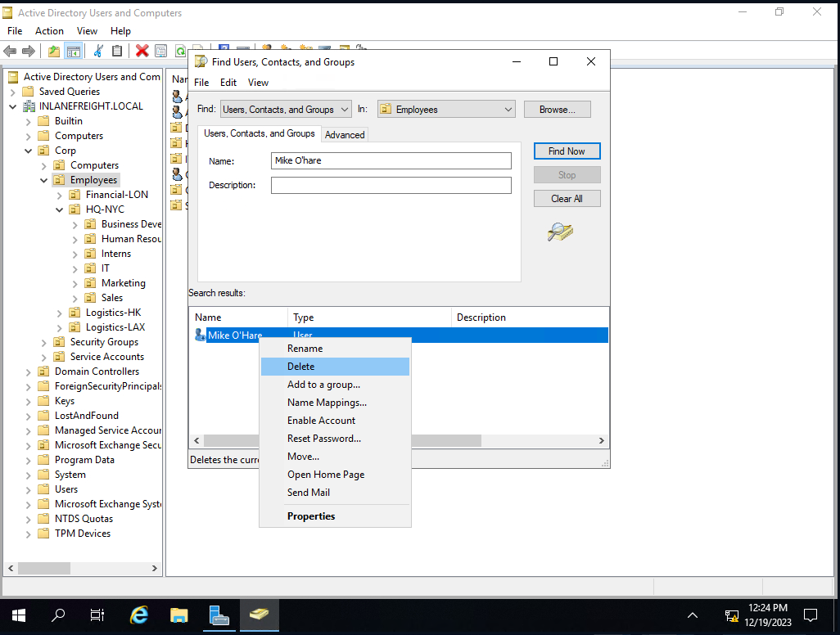Click results horizontal scrollbar right arrow
Screen dimensions: 840x635
pyautogui.click(x=601, y=440)
